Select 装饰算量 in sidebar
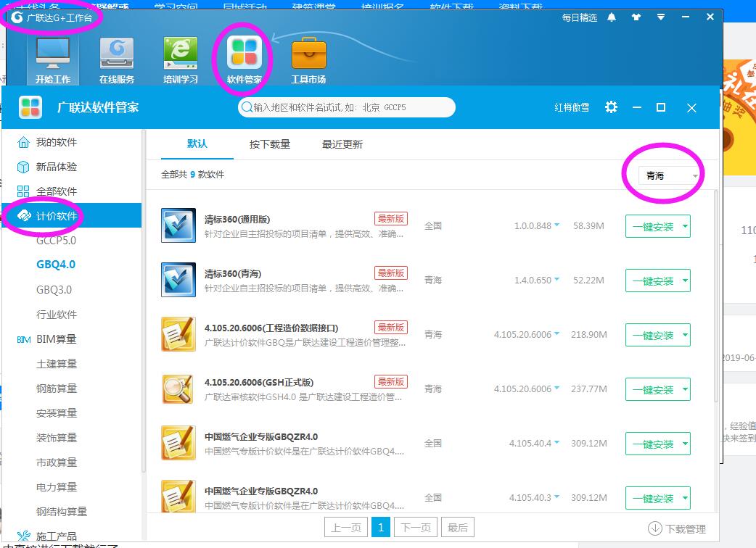This screenshot has height=548, width=756. pyautogui.click(x=57, y=438)
